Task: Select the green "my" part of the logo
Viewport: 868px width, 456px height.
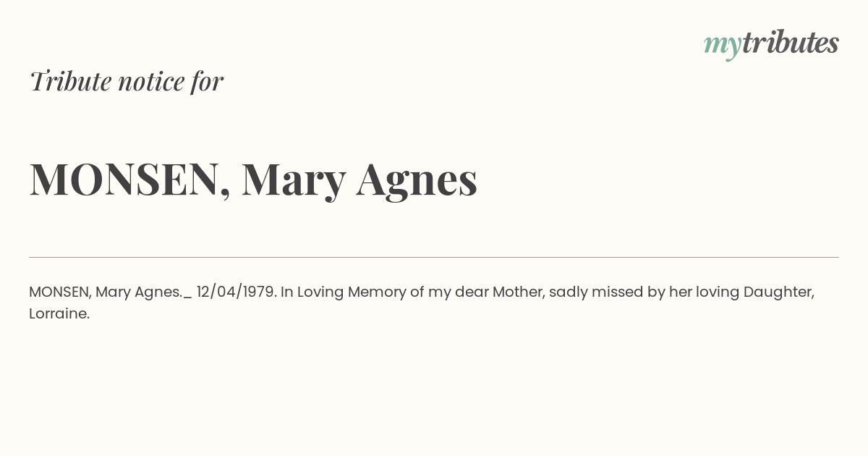Action: pyautogui.click(x=723, y=46)
